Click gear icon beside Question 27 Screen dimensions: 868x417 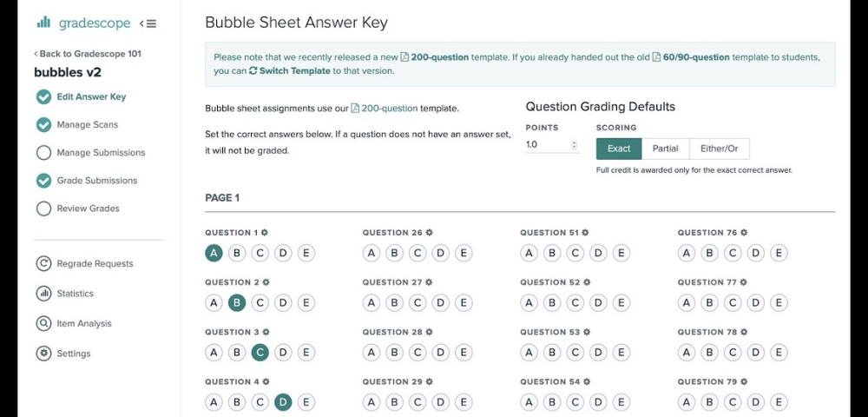[x=429, y=282]
